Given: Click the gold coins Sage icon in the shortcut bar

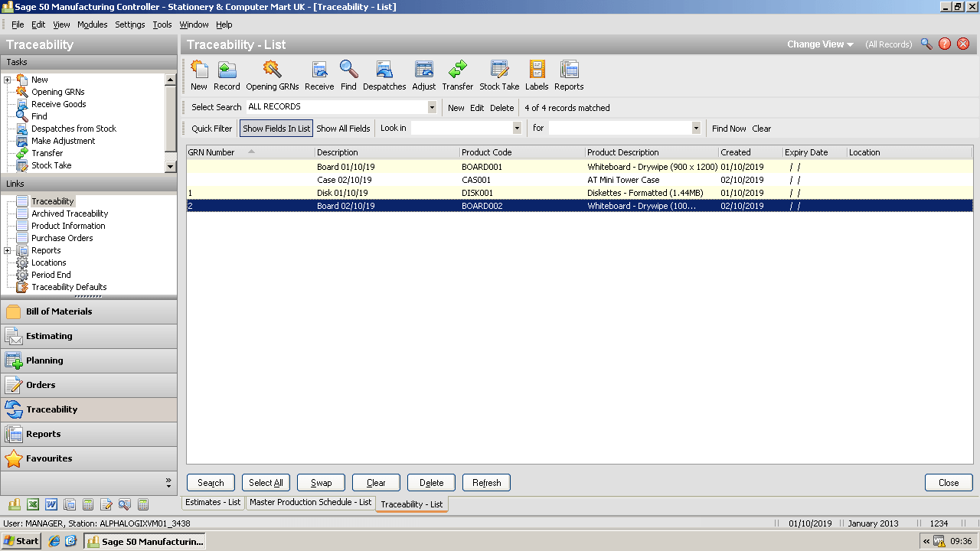Looking at the screenshot, I should [15, 504].
